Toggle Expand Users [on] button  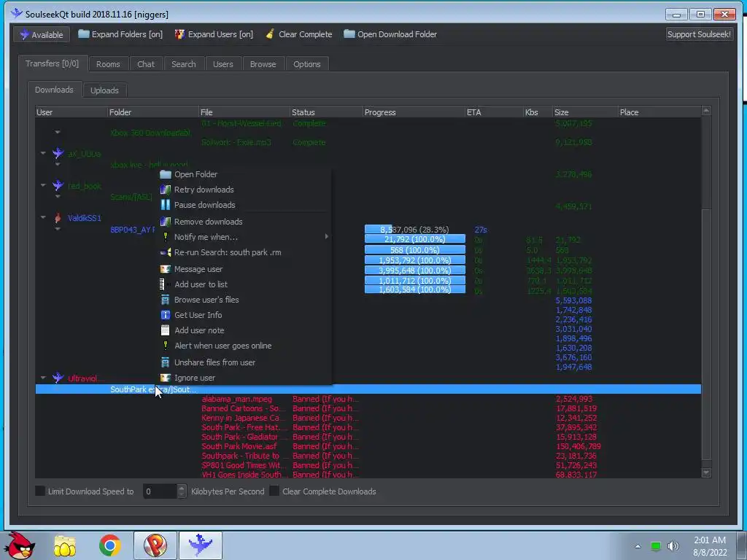pyautogui.click(x=214, y=34)
